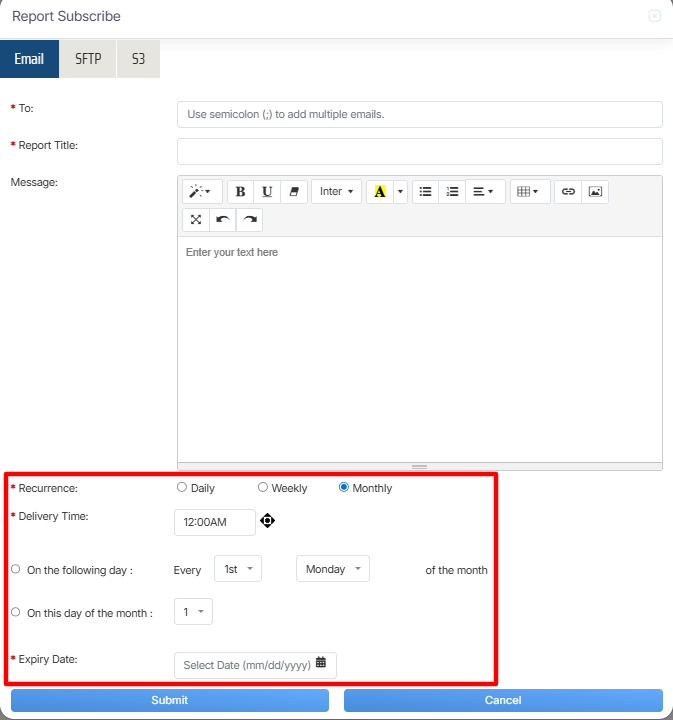
Task: Click the eraser remove-formatting icon
Action: pos(294,192)
